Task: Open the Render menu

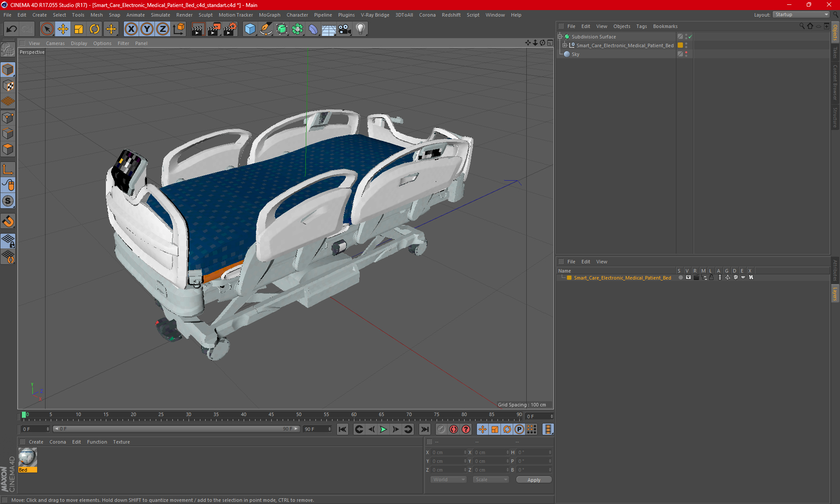Action: (x=184, y=15)
